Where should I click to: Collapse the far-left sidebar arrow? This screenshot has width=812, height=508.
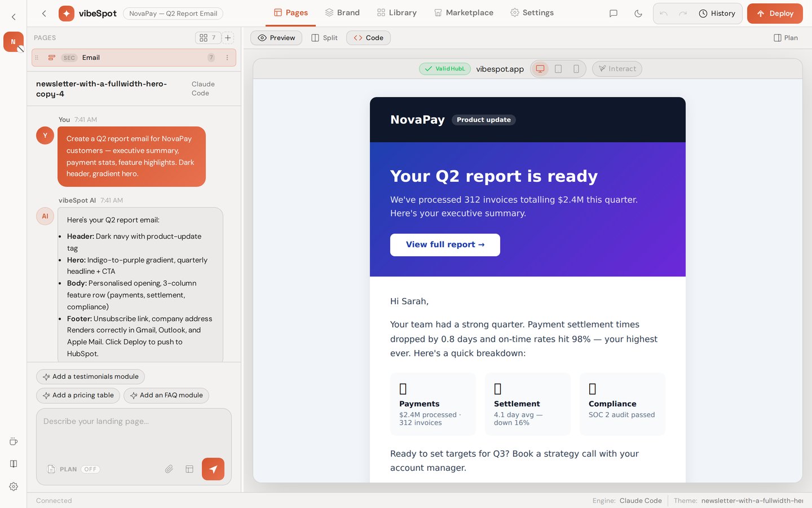click(14, 17)
